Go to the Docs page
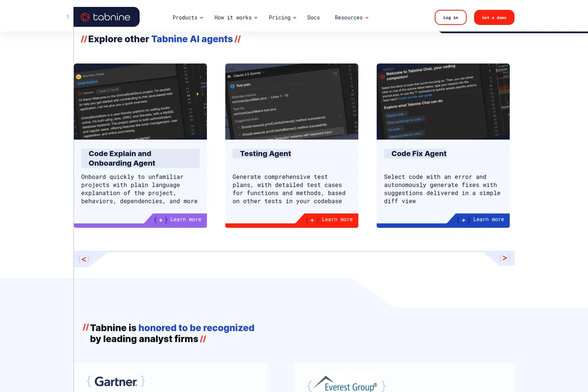Viewport: 588px width, 392px height. click(314, 18)
